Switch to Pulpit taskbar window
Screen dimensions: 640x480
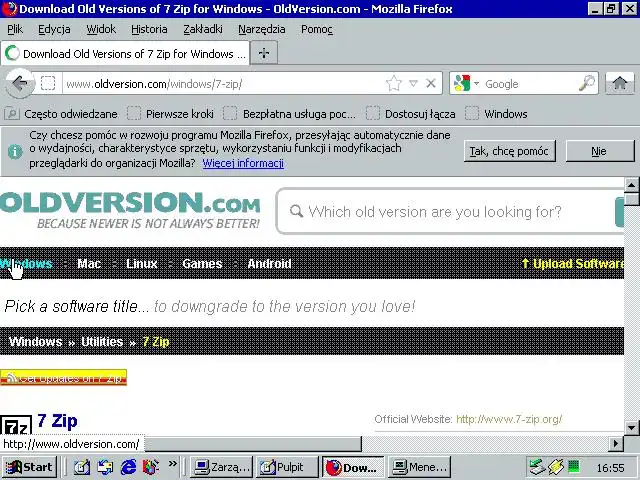pos(287,467)
